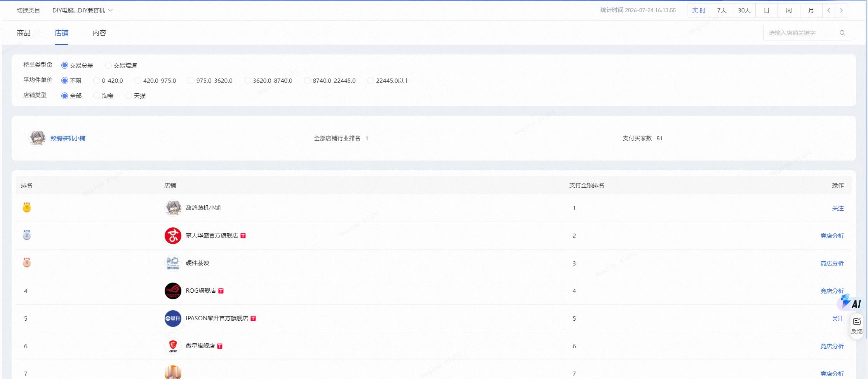The width and height of the screenshot is (868, 379).
Task: Click the search magnifier icon in store keyword box
Action: 842,33
